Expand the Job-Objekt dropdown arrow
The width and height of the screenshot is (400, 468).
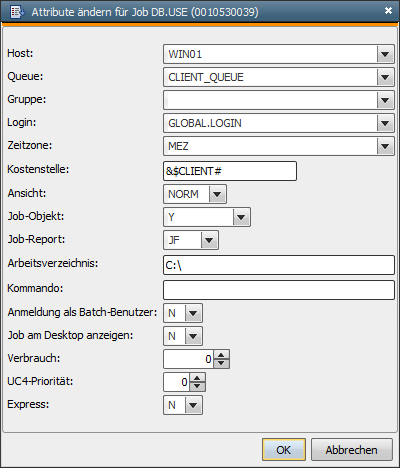[x=241, y=217]
